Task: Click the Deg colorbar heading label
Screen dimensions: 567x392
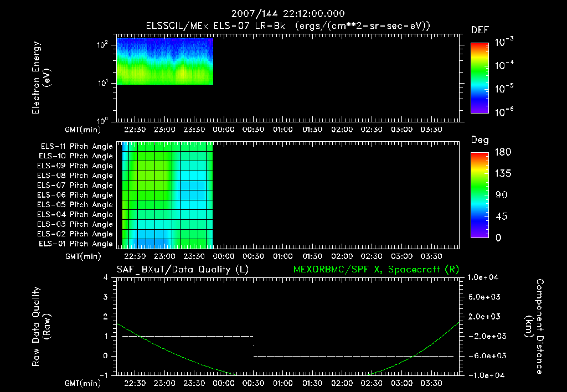Action: (x=480, y=140)
